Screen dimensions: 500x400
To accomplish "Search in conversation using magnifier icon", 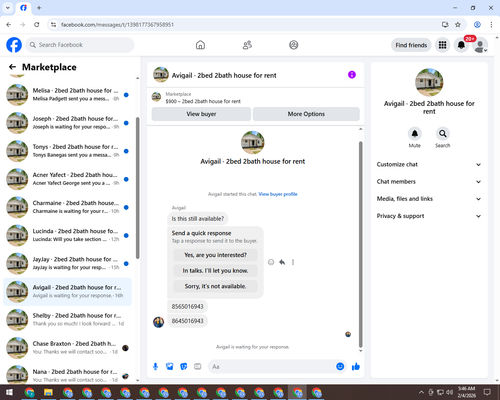I will coord(443,134).
